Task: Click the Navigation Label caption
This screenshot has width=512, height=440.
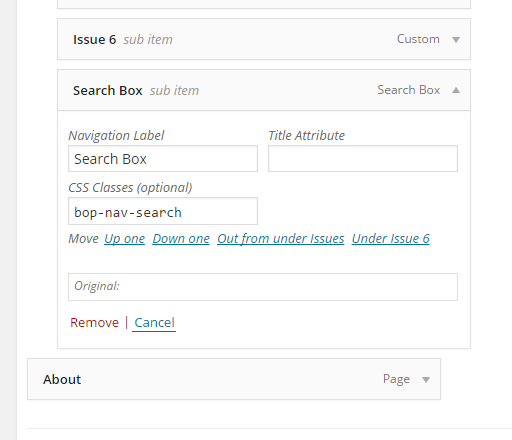Action: coord(116,136)
